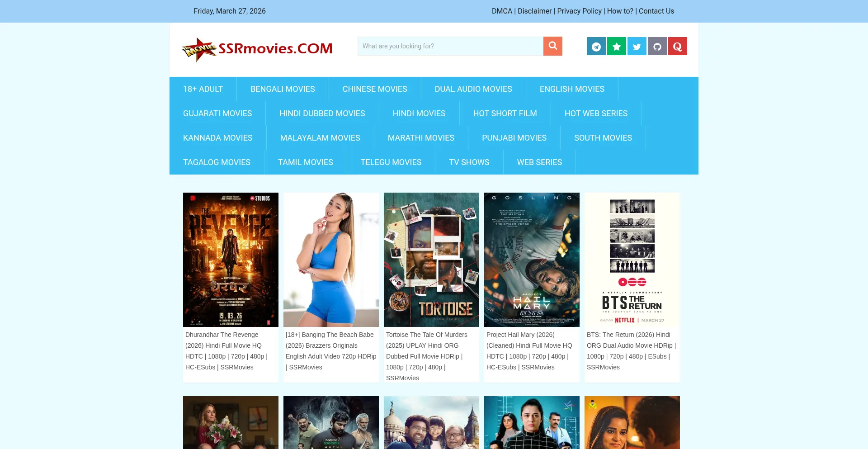868x449 pixels.
Task: Open the Contact Us link
Action: coord(656,11)
